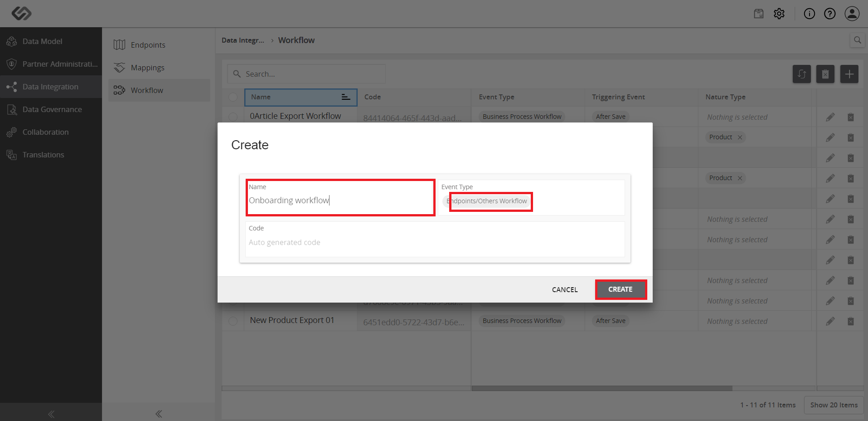
Task: Collapse the secondary panel with chevrons
Action: click(159, 414)
